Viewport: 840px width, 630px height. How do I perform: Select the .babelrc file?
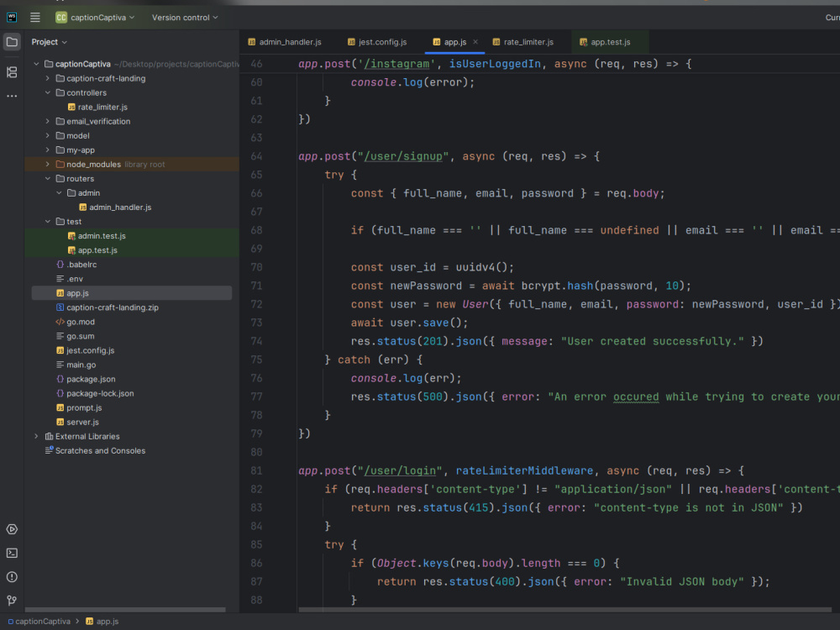click(x=81, y=265)
